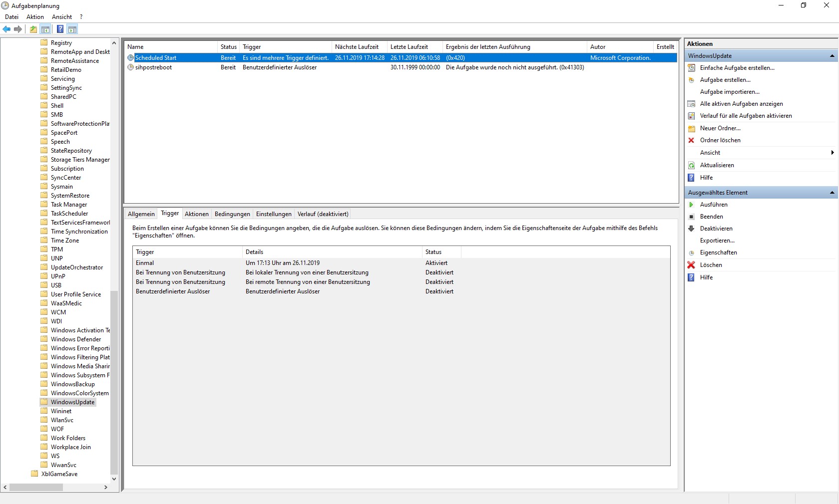Image resolution: width=839 pixels, height=504 pixels.
Task: Open the Aktion menu
Action: pyautogui.click(x=35, y=17)
